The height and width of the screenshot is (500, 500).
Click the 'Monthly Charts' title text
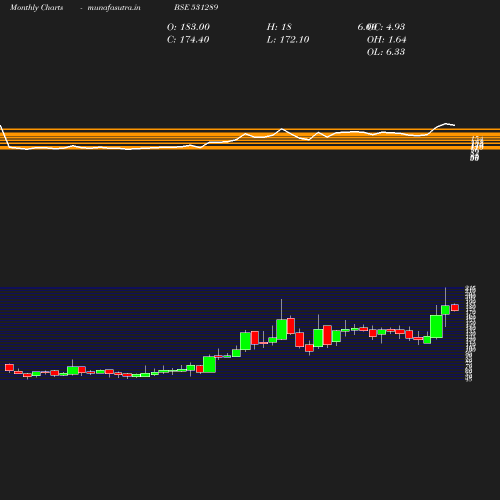(36, 8)
